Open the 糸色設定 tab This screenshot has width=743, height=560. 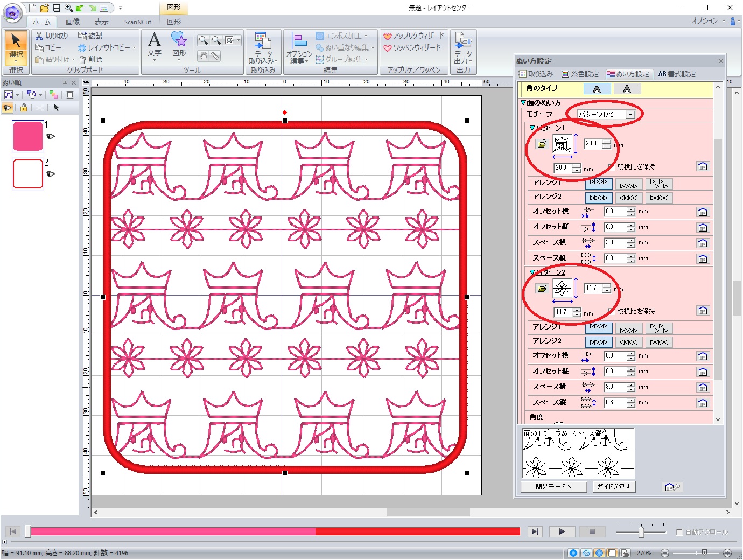(x=580, y=74)
